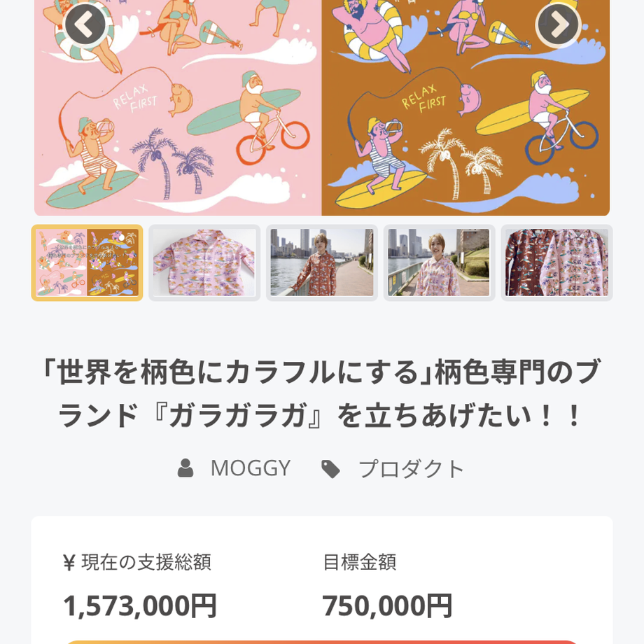644x644 pixels.
Task: Select thumbnail of person in pink shirt
Action: click(440, 263)
